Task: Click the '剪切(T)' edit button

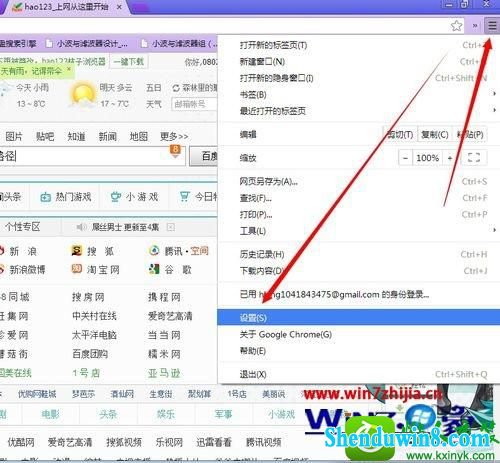Action: tap(400, 135)
